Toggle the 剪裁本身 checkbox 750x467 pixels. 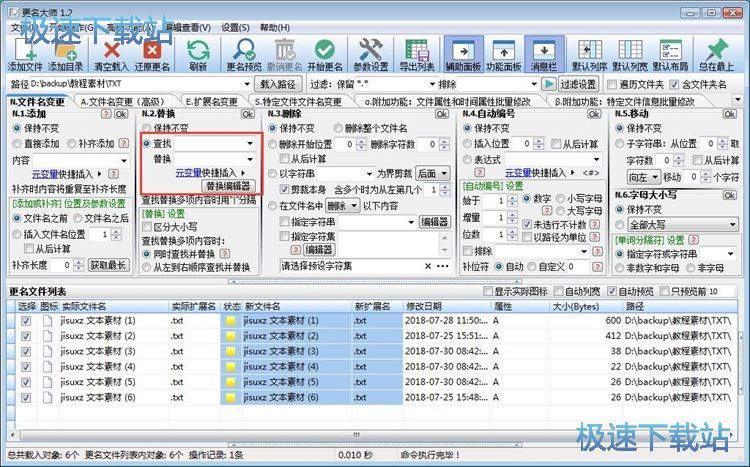coord(284,189)
